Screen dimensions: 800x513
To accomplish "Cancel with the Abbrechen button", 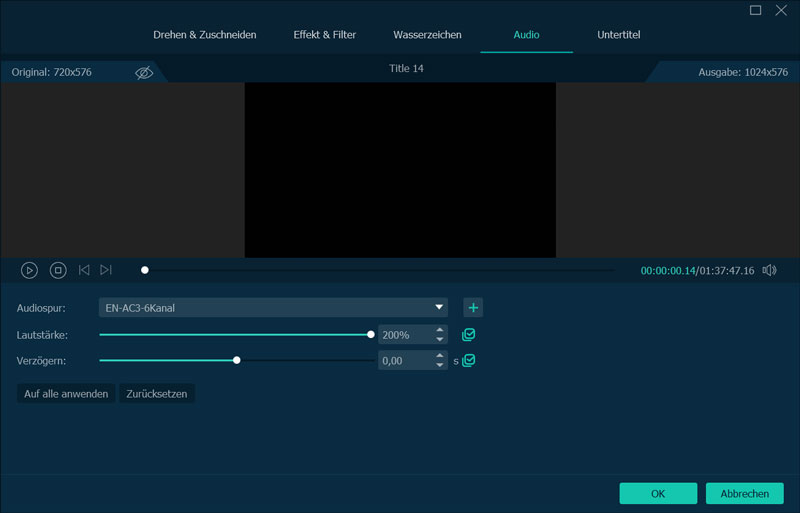I will 744,494.
